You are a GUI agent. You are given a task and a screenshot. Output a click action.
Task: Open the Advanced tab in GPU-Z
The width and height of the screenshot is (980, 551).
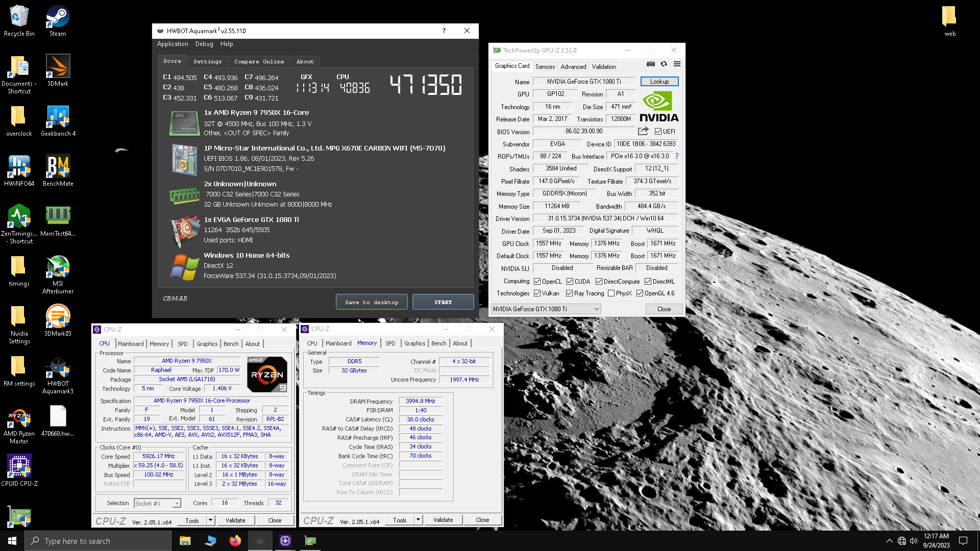[x=573, y=67]
